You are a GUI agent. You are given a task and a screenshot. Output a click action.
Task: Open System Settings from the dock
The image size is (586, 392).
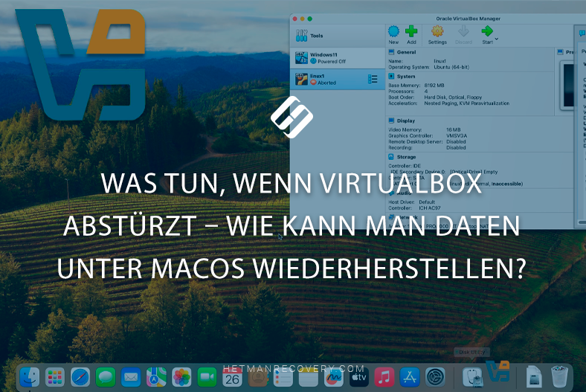pyautogui.click(x=435, y=376)
